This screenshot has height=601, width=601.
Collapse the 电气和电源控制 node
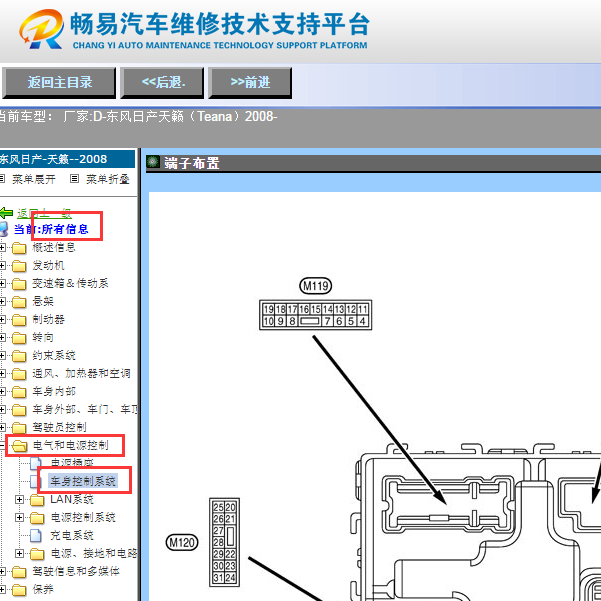[x=2, y=445]
